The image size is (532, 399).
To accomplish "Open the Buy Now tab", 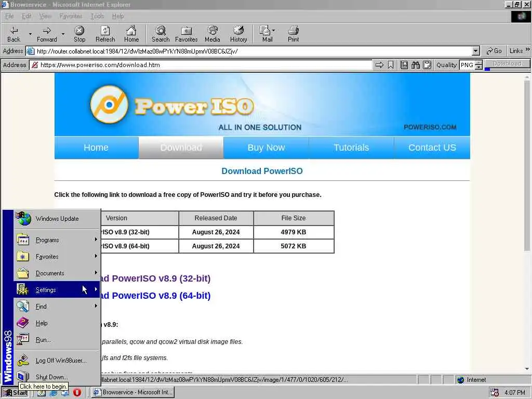I will (x=266, y=148).
